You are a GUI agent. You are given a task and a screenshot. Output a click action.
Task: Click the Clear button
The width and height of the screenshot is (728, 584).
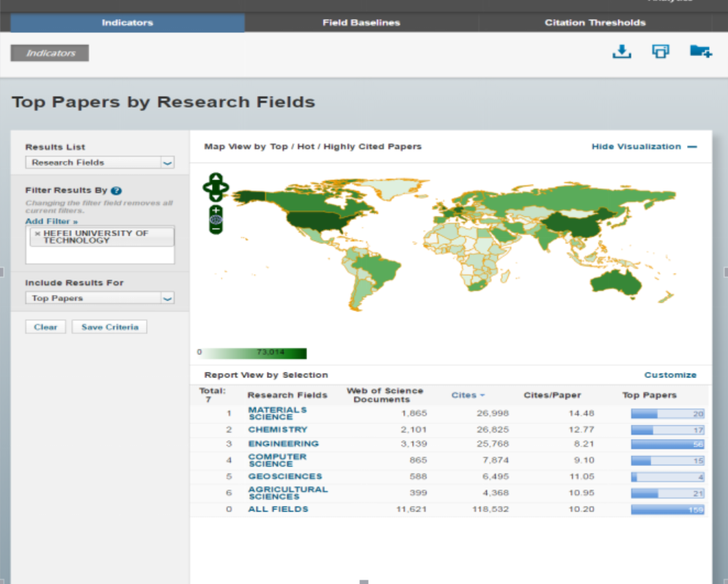(x=45, y=327)
